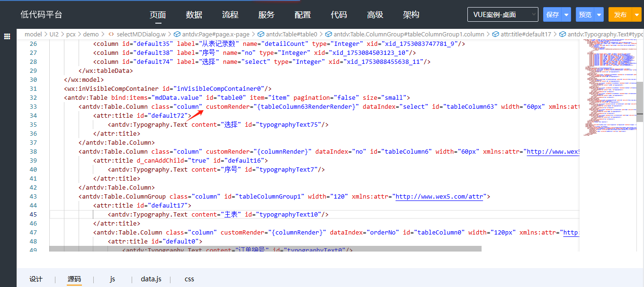The width and height of the screenshot is (644, 287).
Task: Click the demo breadcrumb segment
Action: (x=91, y=34)
